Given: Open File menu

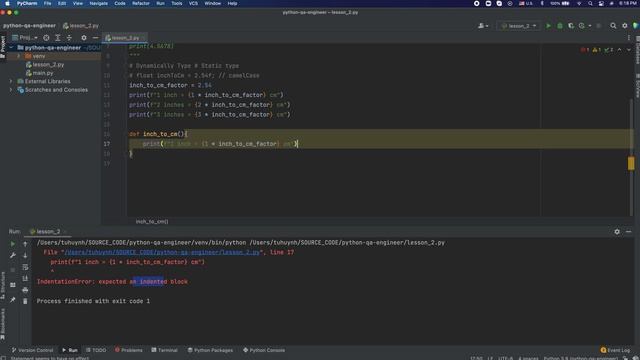Looking at the screenshot, I should [x=47, y=3].
